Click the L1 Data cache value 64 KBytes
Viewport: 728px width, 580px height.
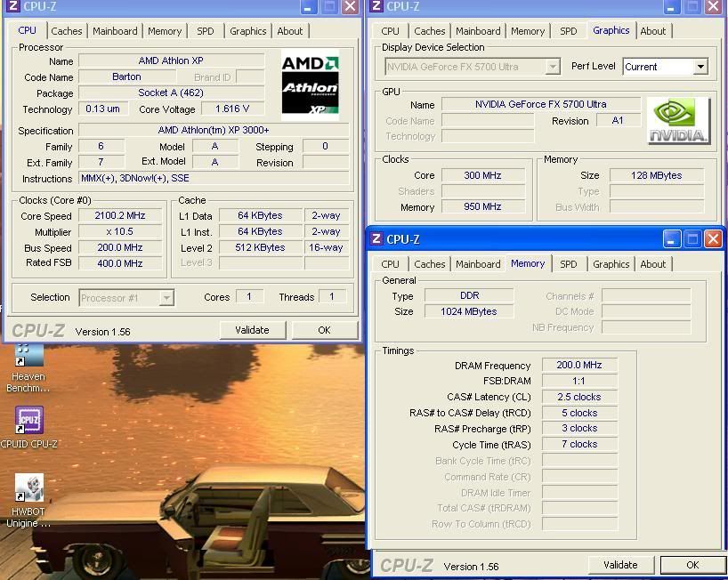tap(260, 215)
